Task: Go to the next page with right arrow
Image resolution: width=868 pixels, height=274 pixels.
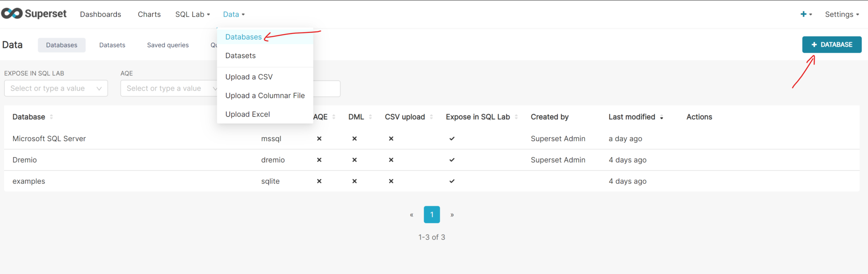Action: click(x=452, y=215)
